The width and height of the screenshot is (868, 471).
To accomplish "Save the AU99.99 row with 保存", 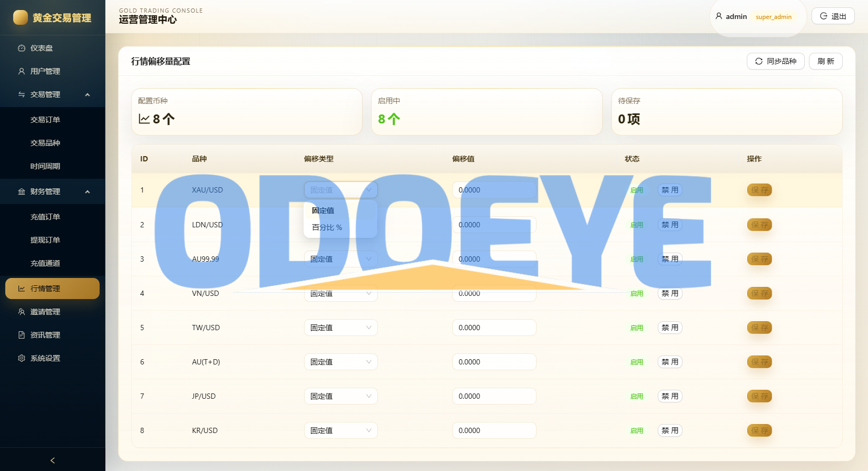I will pos(759,259).
